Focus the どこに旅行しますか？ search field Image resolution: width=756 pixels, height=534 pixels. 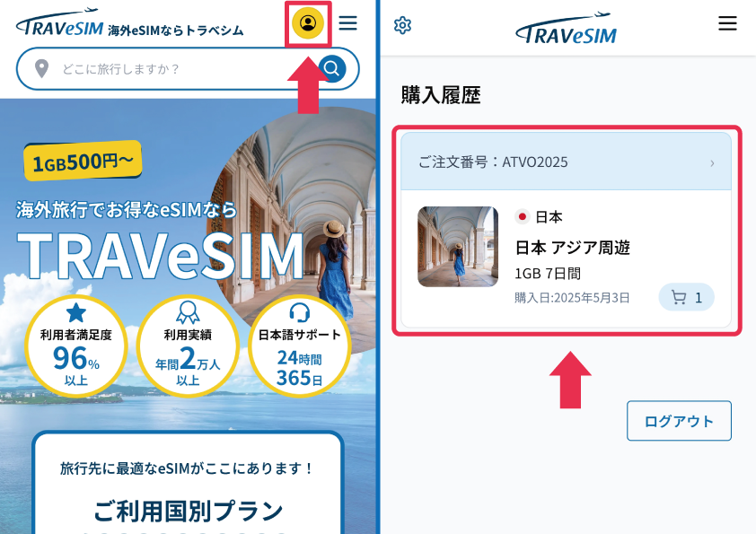[x=188, y=68]
